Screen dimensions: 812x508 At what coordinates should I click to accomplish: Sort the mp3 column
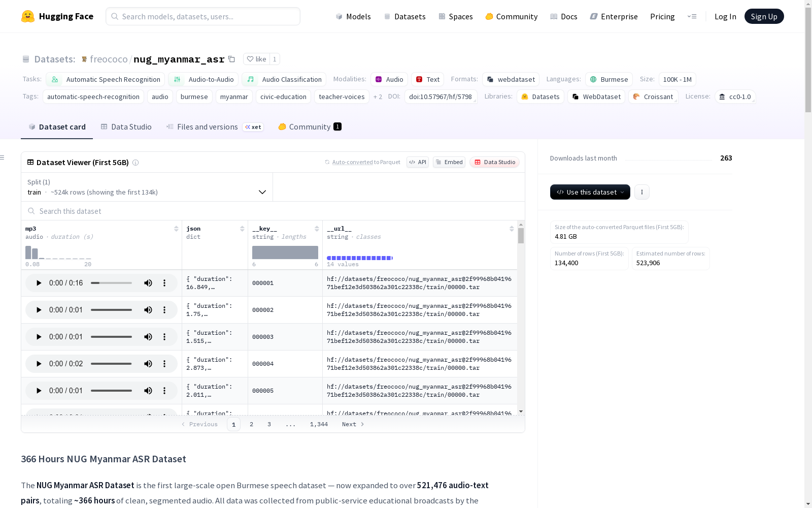(x=176, y=229)
